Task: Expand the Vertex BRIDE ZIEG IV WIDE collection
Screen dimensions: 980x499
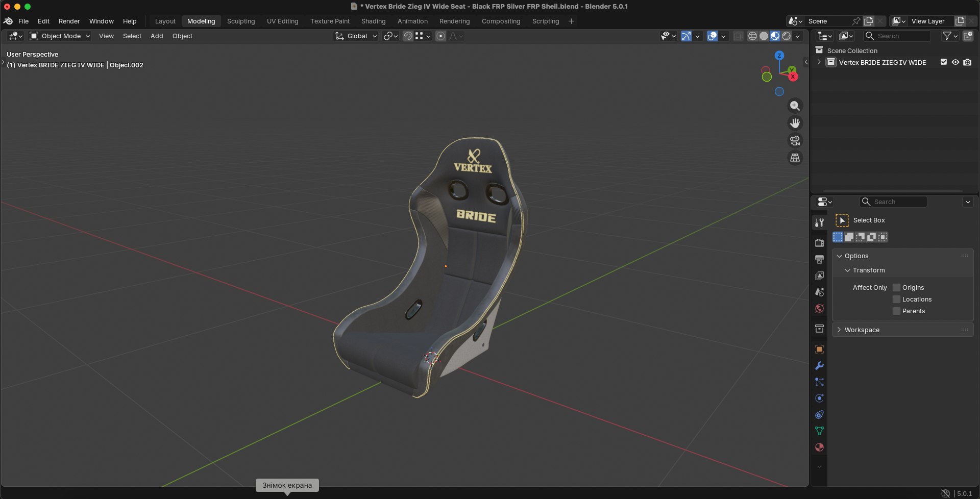Action: [819, 62]
